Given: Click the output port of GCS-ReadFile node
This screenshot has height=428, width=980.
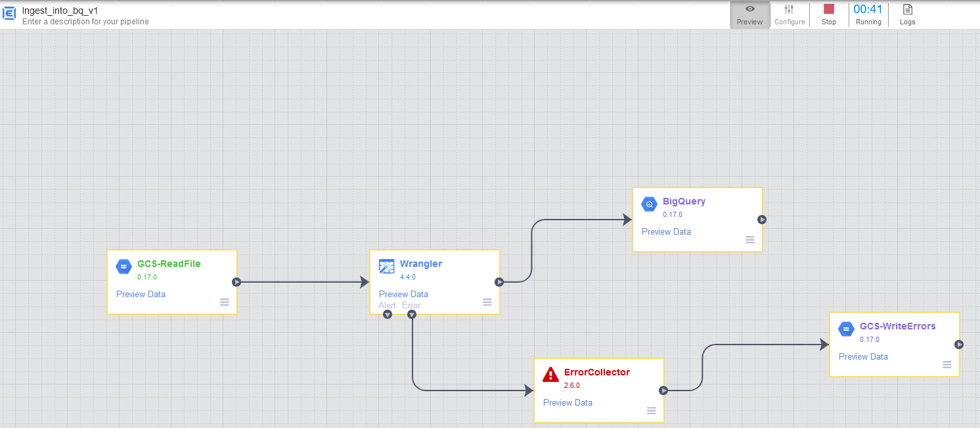Looking at the screenshot, I should pyautogui.click(x=236, y=282).
